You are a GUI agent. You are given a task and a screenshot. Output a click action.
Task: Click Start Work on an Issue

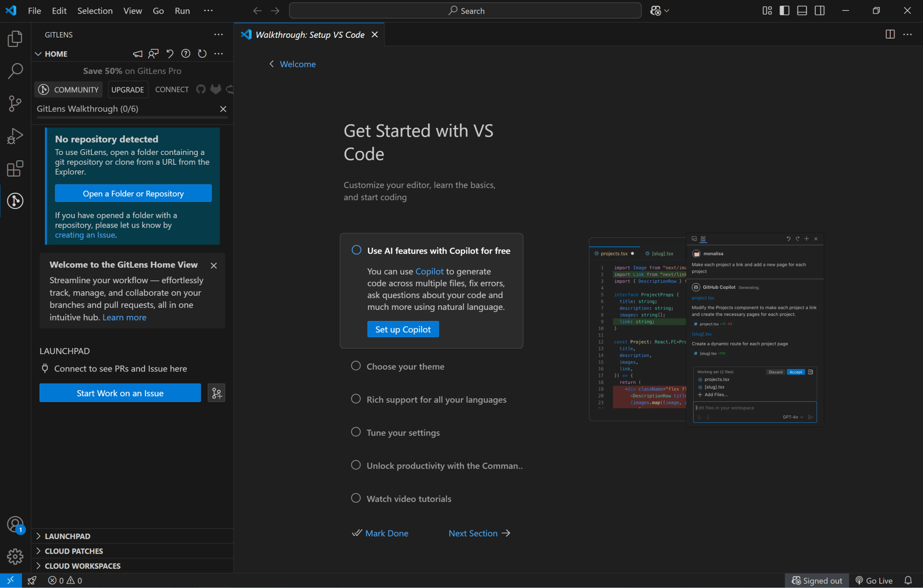[x=120, y=393]
